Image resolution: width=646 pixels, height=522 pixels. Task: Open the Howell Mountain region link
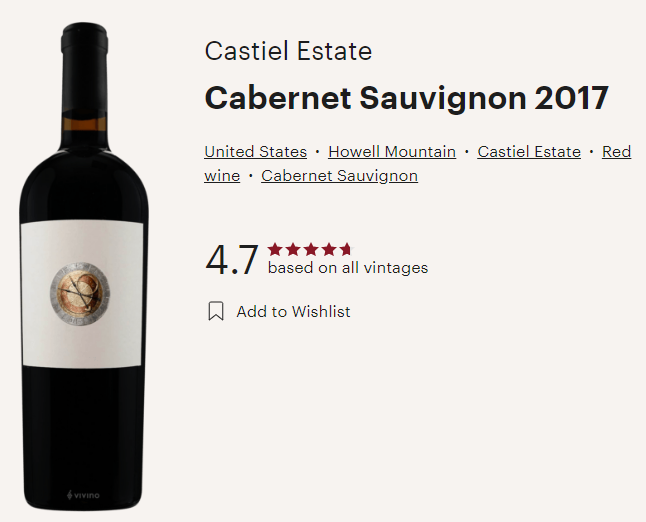click(x=392, y=152)
